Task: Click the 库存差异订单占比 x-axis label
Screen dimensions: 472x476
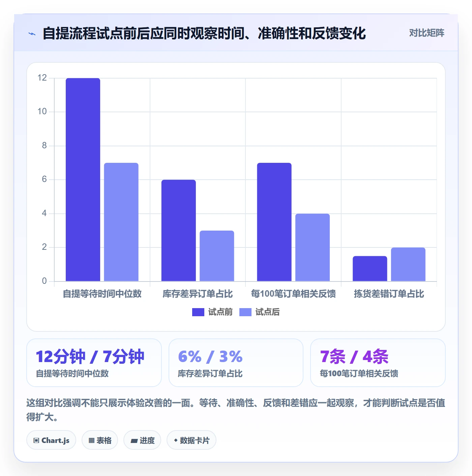Action: pyautogui.click(x=198, y=294)
